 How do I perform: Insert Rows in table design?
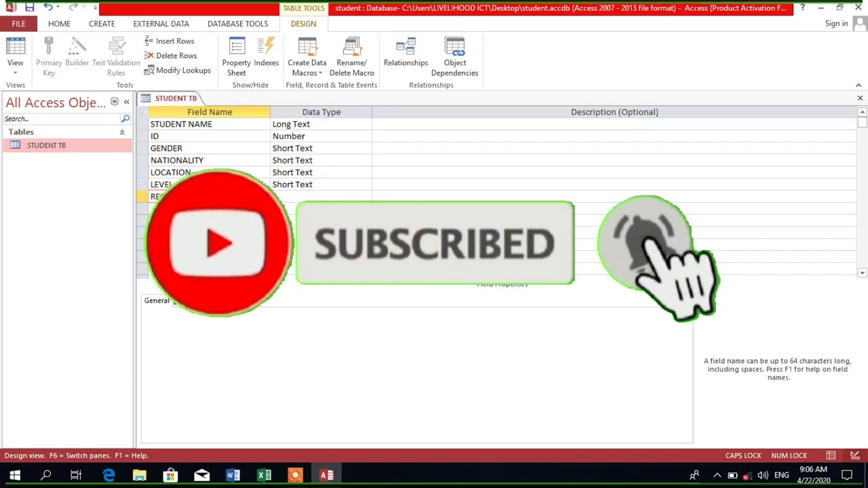(x=170, y=41)
